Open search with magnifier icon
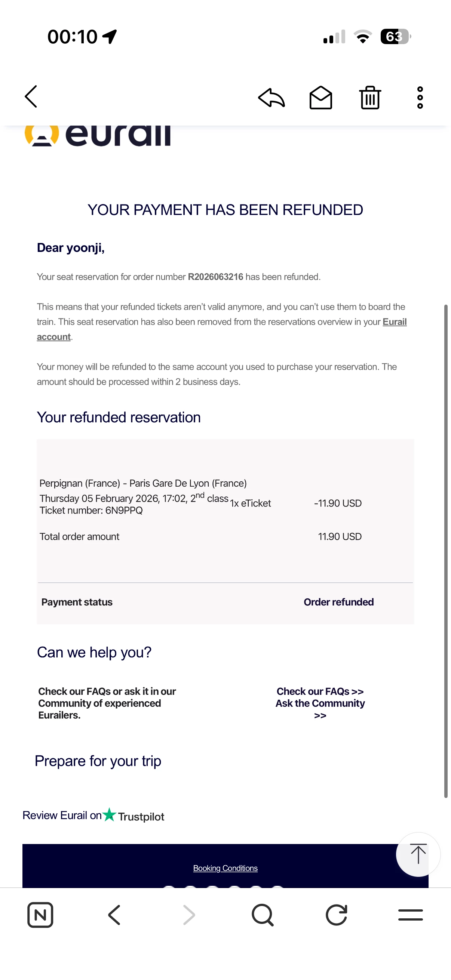451x980 pixels. click(x=263, y=915)
